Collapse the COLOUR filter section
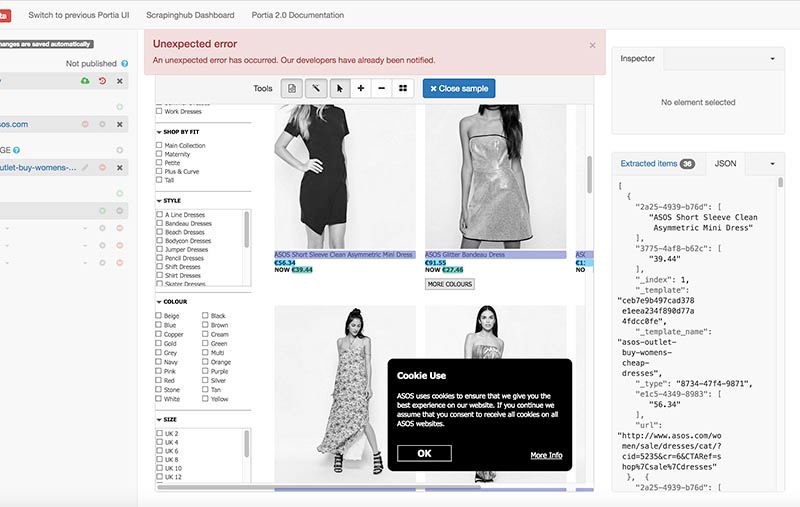The image size is (800, 507). point(159,302)
